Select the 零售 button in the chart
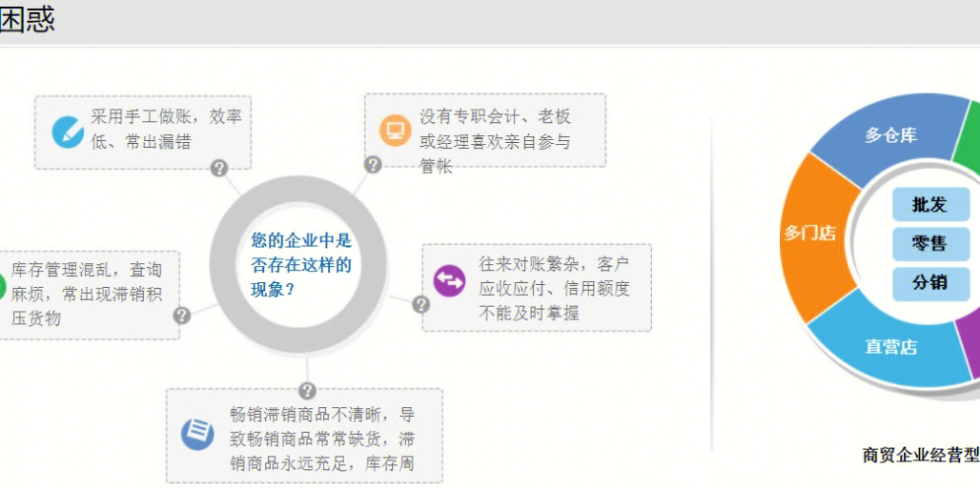The height and width of the screenshot is (490, 980). tap(929, 244)
